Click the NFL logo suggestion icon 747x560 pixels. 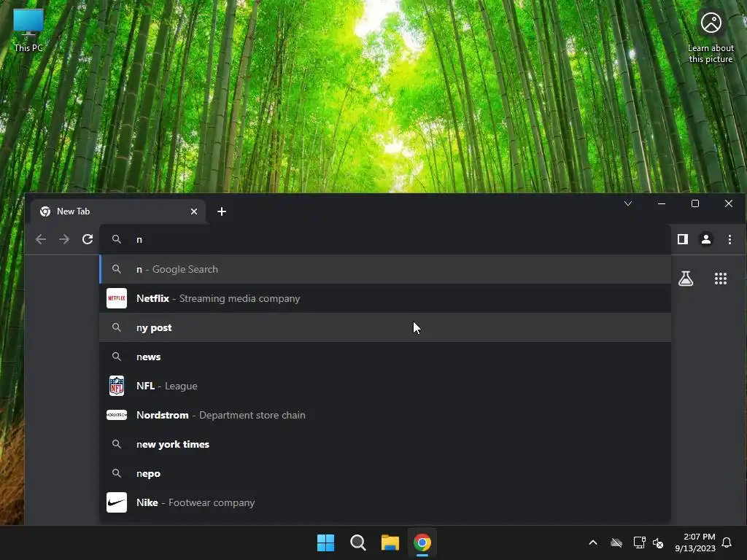coord(117,386)
